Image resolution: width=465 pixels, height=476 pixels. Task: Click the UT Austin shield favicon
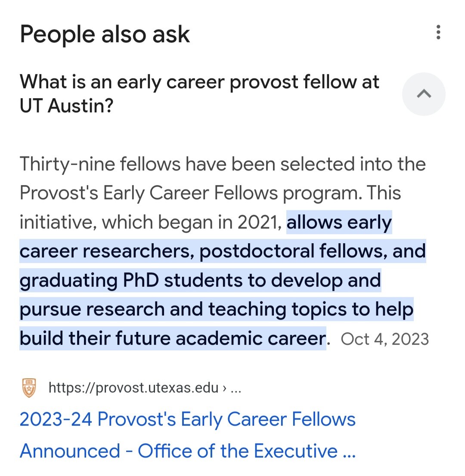(x=29, y=388)
